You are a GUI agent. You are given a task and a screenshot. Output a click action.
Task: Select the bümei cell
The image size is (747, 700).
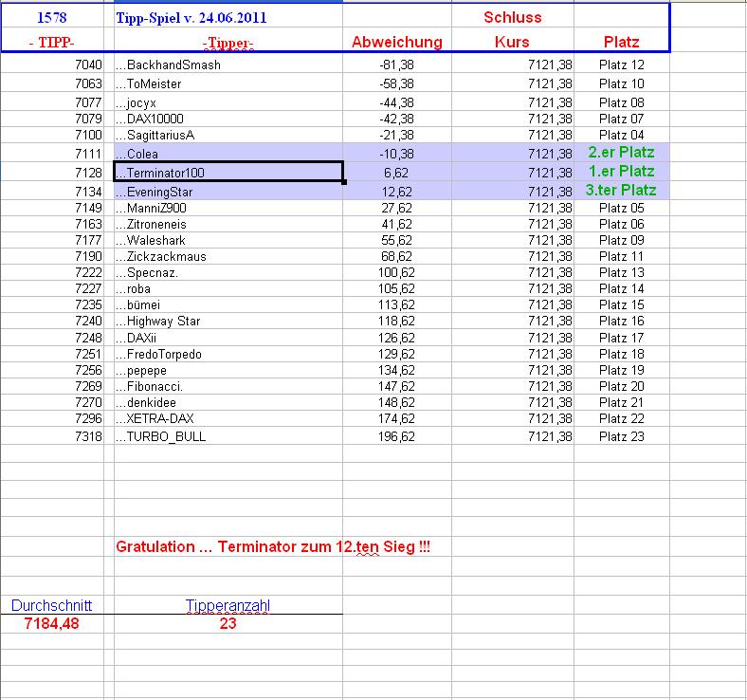228,305
